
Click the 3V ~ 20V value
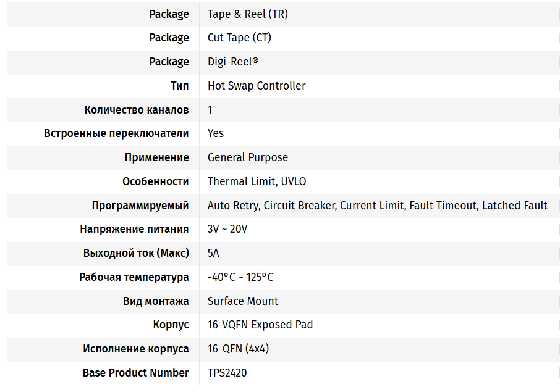[x=227, y=229]
